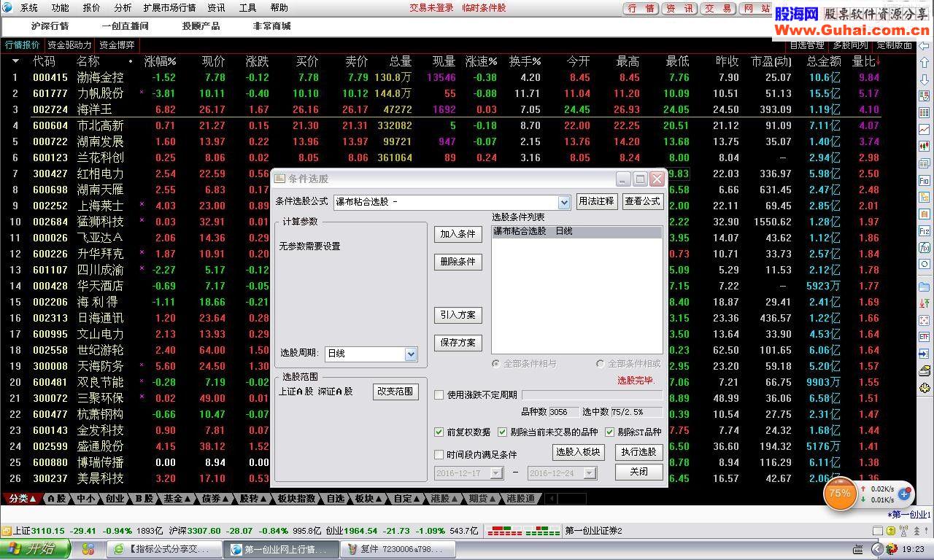Click the F10 company info icon
Image resolution: width=934 pixels, height=560 pixels.
click(924, 180)
